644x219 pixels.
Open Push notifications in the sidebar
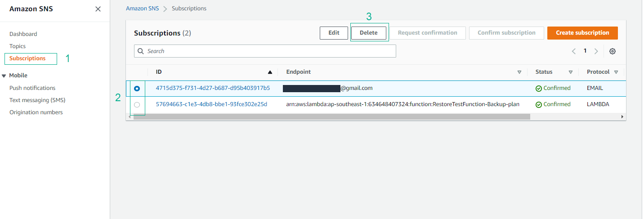(x=32, y=88)
